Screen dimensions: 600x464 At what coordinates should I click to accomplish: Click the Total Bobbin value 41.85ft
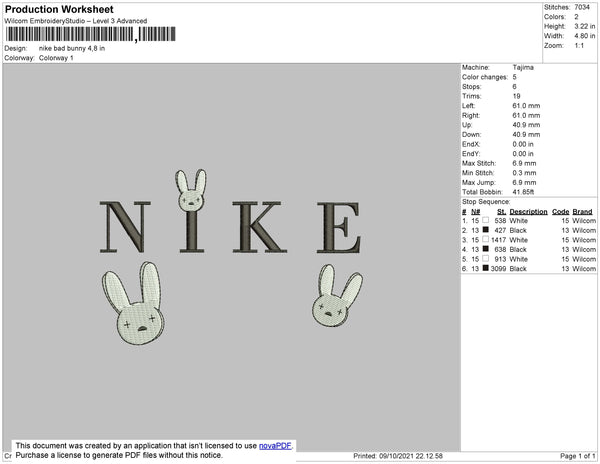523,192
